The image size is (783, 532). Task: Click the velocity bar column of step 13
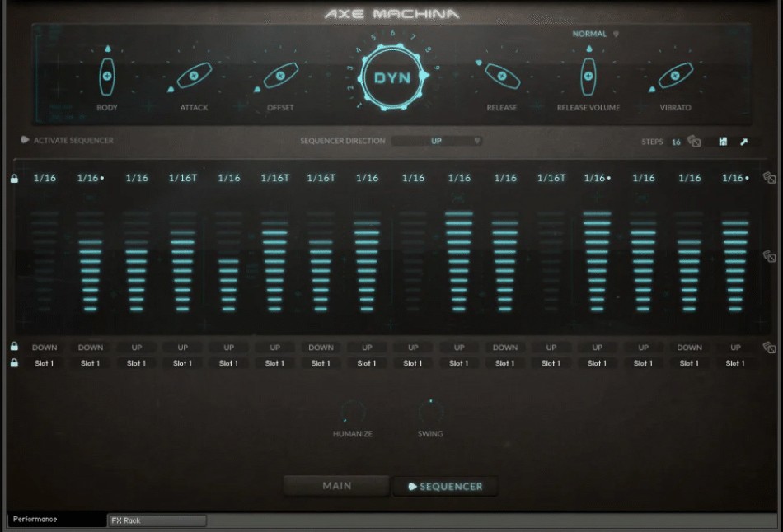(x=597, y=260)
